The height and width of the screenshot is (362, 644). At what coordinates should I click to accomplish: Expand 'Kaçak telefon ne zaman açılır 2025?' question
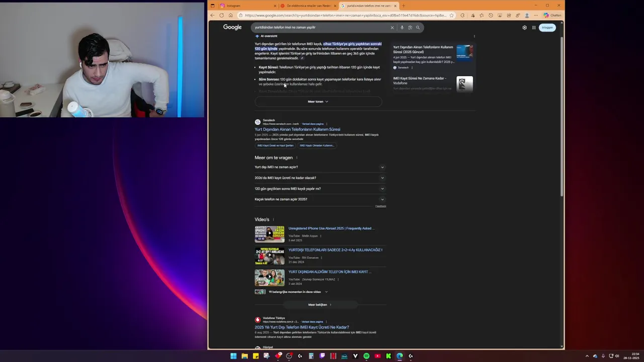(x=320, y=199)
